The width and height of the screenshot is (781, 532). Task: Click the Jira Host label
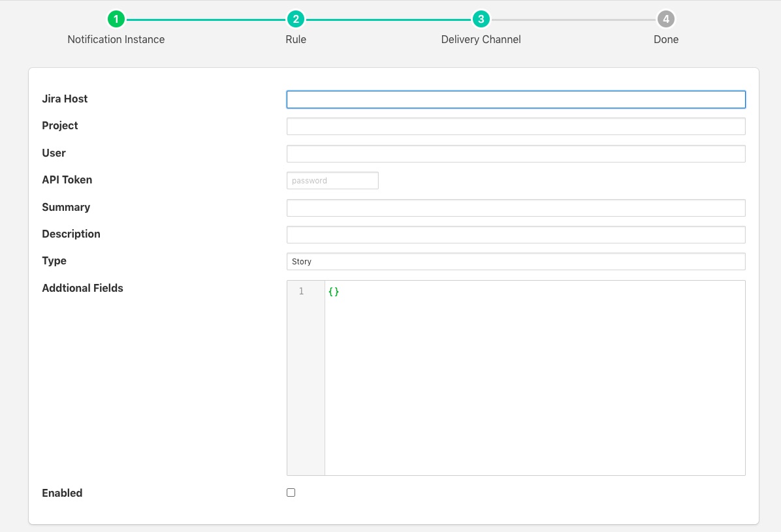click(x=65, y=99)
